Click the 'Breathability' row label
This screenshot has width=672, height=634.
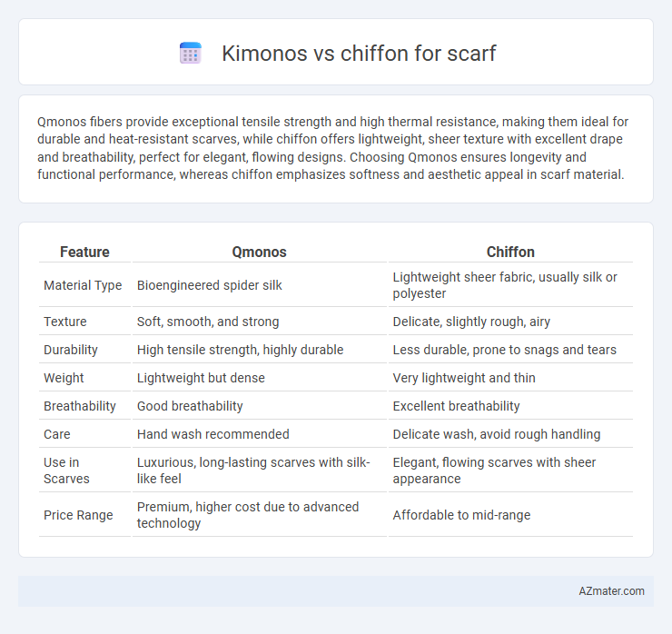tap(80, 406)
